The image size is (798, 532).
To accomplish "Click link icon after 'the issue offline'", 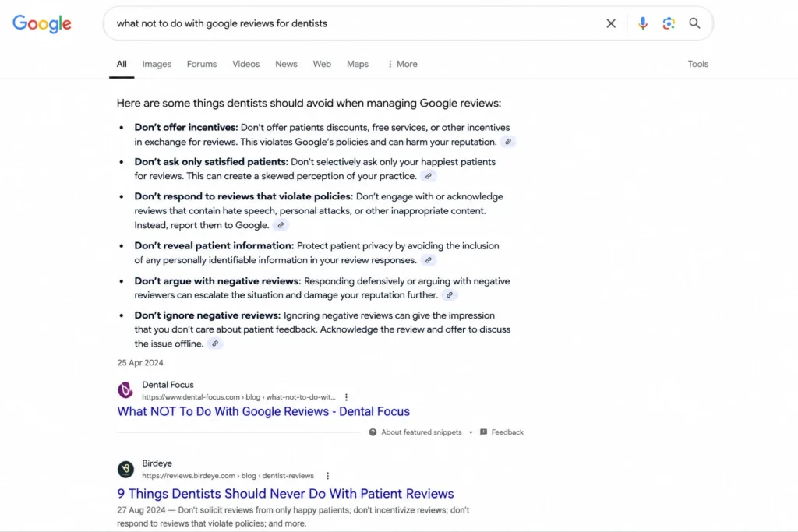I will click(x=215, y=344).
